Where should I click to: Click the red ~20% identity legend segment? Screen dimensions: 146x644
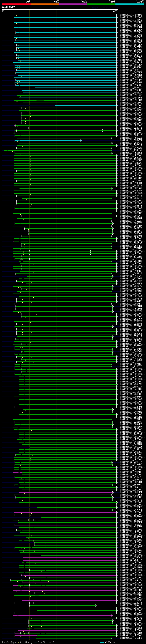16,4
